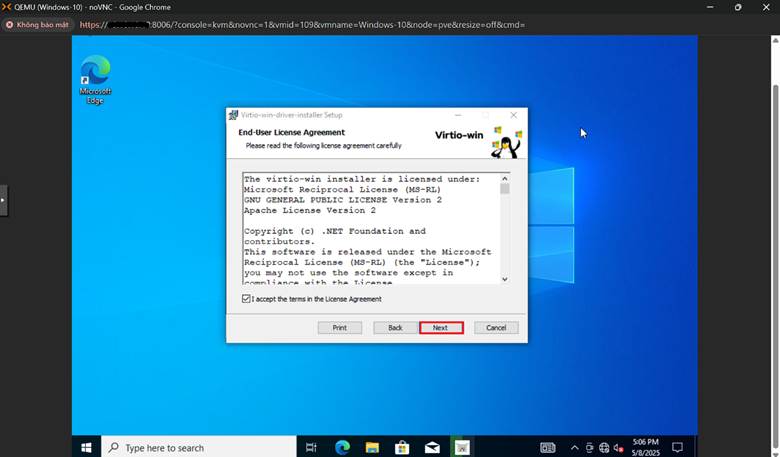The width and height of the screenshot is (780, 457).
Task: Launch Edge from the taskbar
Action: click(342, 447)
